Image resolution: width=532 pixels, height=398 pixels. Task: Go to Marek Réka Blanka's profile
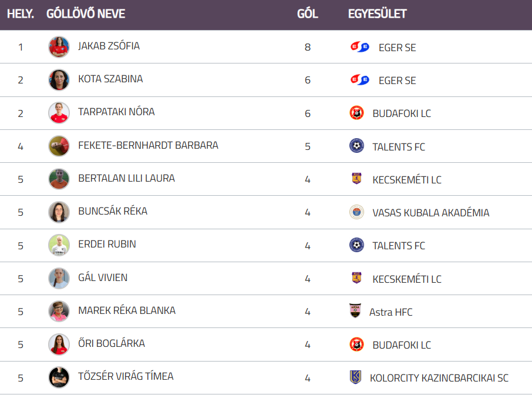point(127,310)
